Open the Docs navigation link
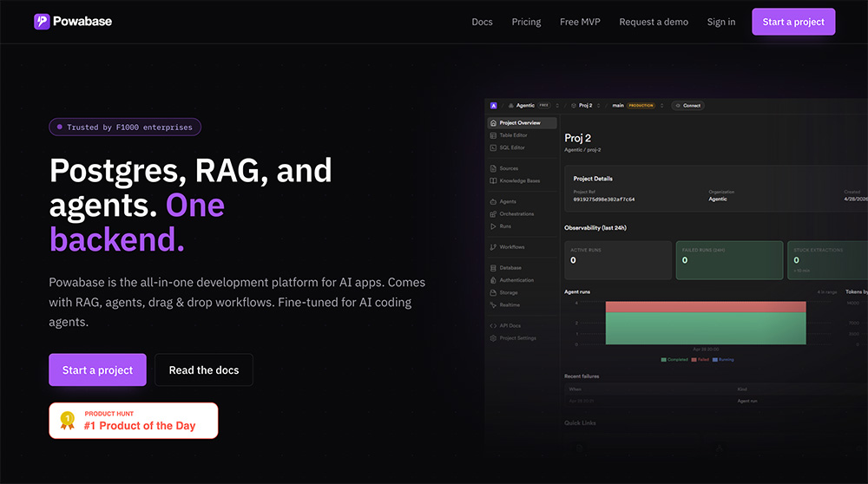868x484 pixels. [x=482, y=23]
